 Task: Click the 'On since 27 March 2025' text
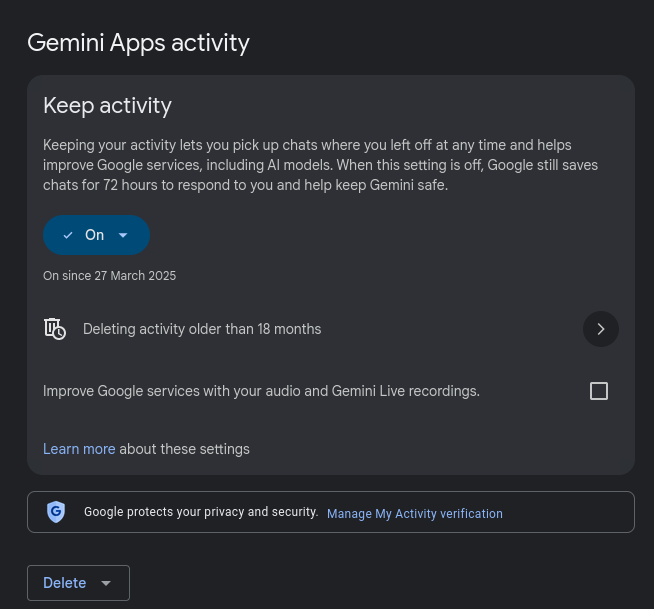click(x=109, y=276)
